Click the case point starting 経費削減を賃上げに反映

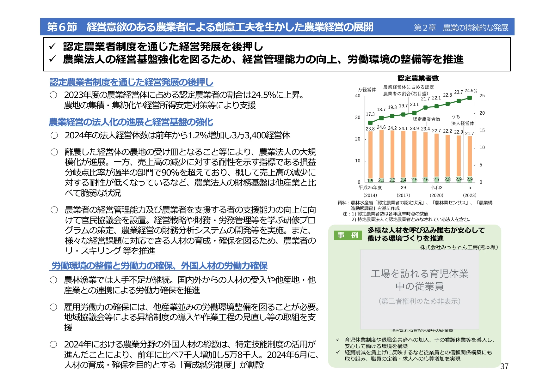point(418,355)
